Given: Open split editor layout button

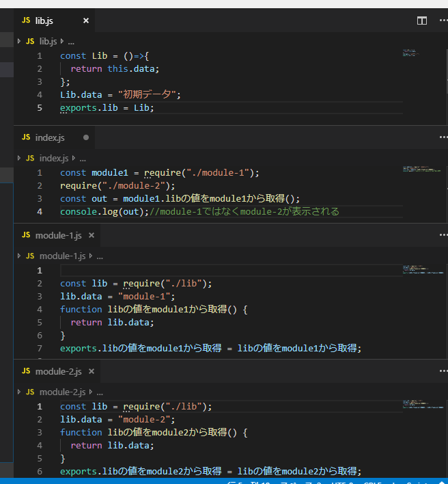Looking at the screenshot, I should (422, 21).
